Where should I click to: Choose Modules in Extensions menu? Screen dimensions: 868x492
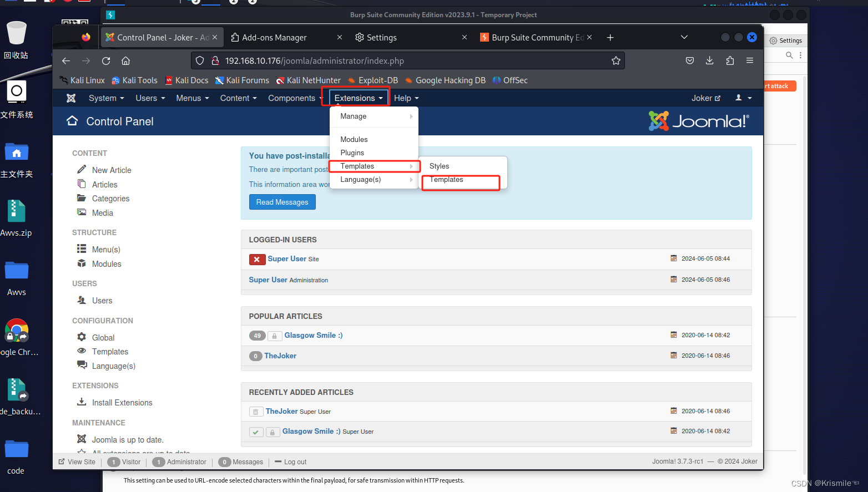[374, 140]
